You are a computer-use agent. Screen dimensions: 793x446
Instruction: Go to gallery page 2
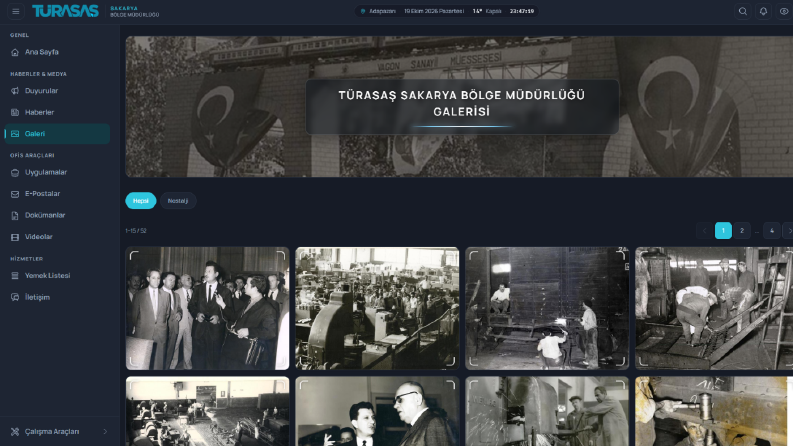[x=742, y=231]
